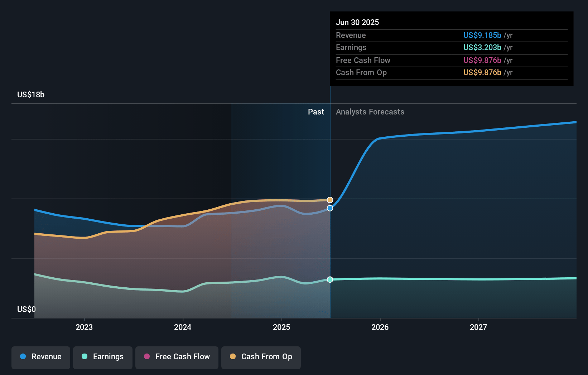This screenshot has width=588, height=375.
Task: Click the 2025 axis label
Action: [x=281, y=327]
